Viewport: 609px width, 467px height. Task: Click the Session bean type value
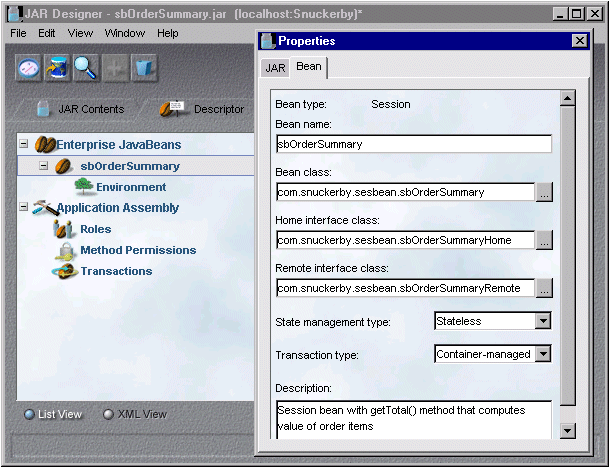[391, 105]
